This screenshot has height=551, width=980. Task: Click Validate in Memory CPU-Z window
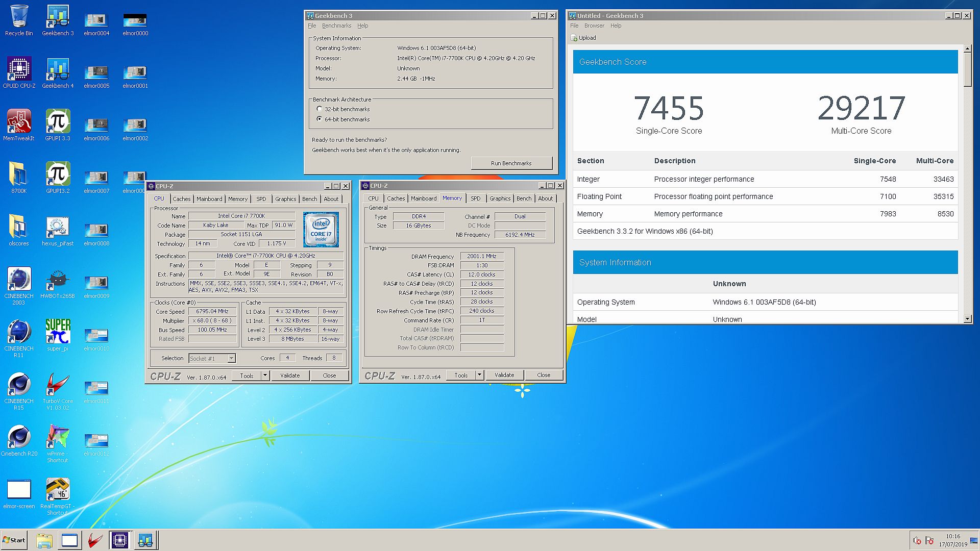pyautogui.click(x=504, y=375)
